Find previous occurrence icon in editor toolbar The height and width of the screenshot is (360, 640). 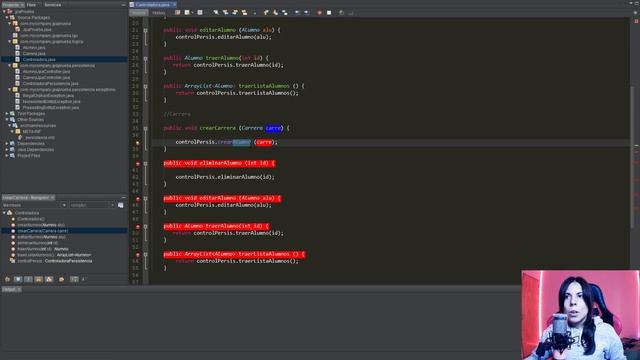coord(225,13)
